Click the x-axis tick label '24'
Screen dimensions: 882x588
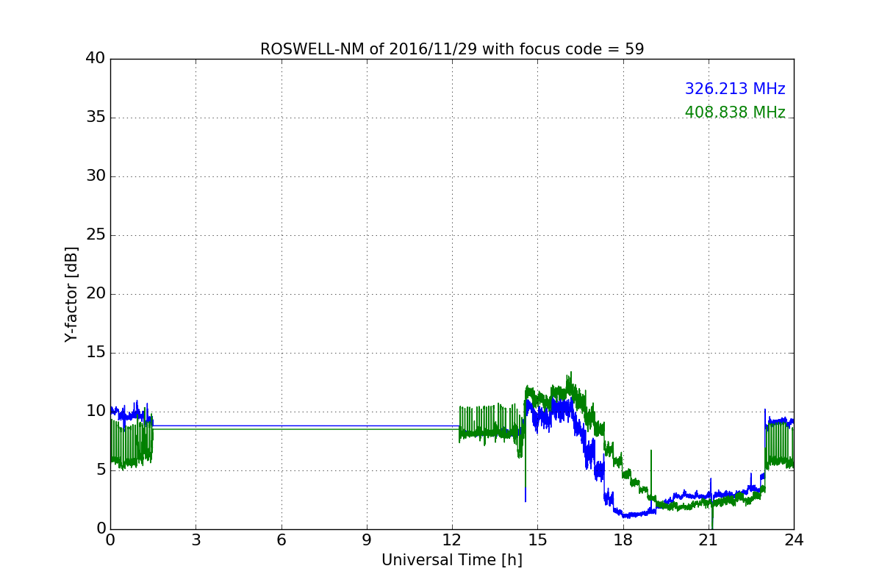click(794, 539)
